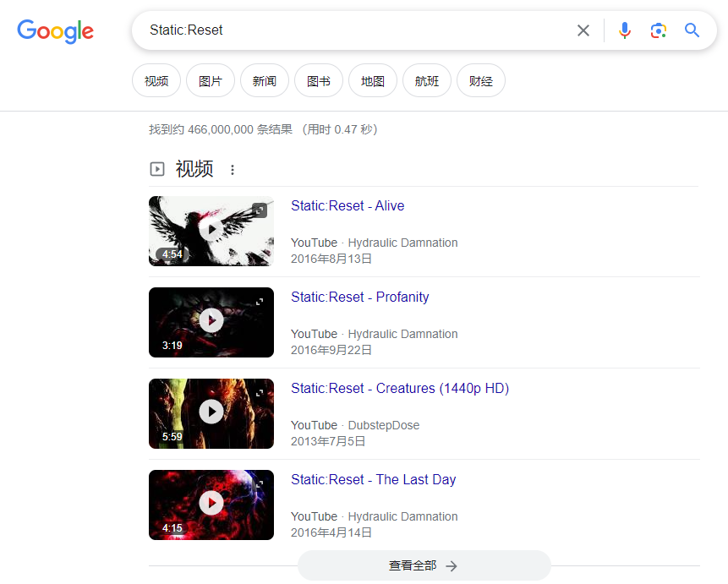This screenshot has width=728, height=584.
Task: Play the Profanity video thumbnail
Action: coord(211,320)
